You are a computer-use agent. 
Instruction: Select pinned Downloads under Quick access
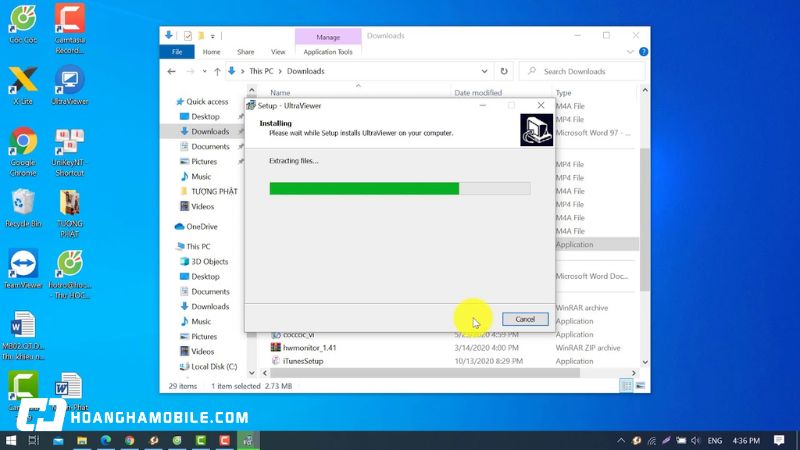(210, 131)
